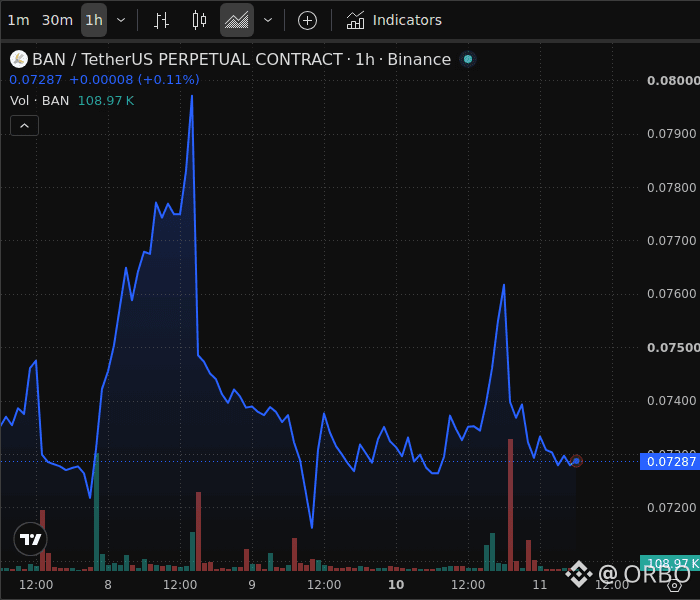Switch to candlestick chart style
Image resolution: width=700 pixels, height=600 pixels.
click(x=199, y=20)
